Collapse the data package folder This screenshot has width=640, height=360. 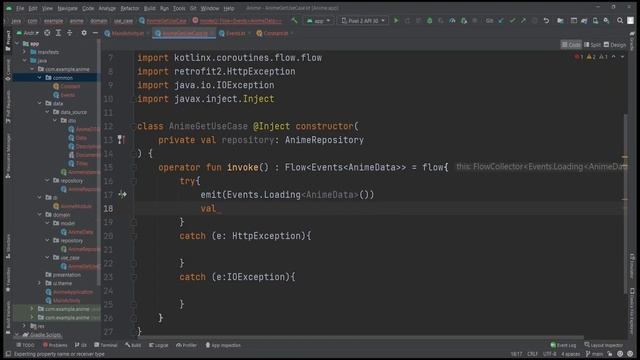(40, 103)
